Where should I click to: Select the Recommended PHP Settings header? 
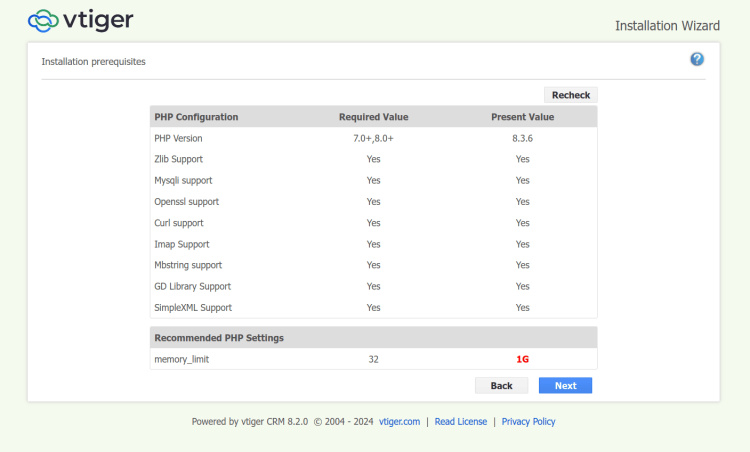219,338
